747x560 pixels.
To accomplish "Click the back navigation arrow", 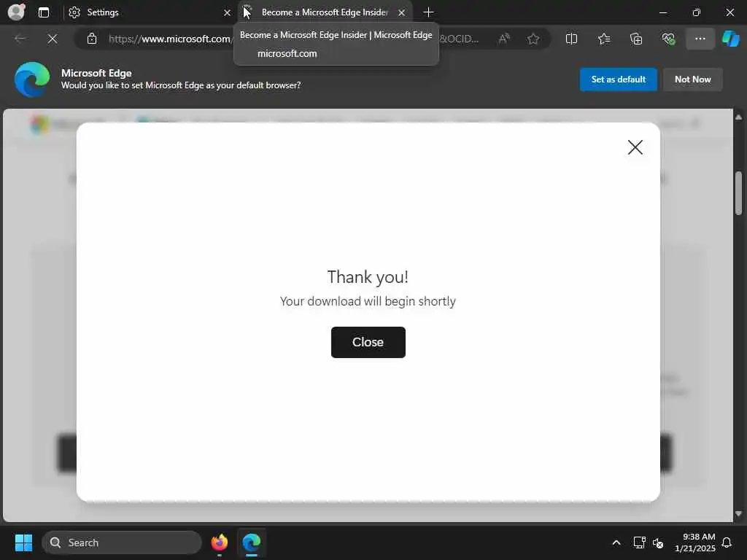I will [20, 39].
